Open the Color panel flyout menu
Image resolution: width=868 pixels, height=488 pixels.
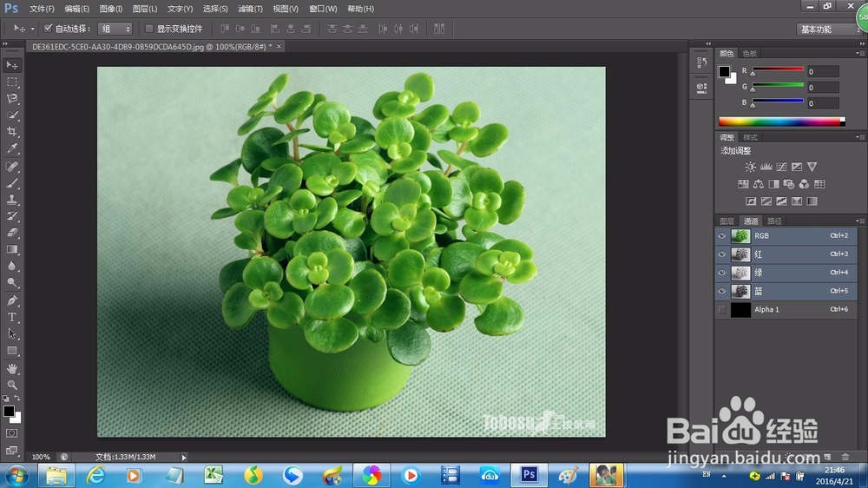859,53
